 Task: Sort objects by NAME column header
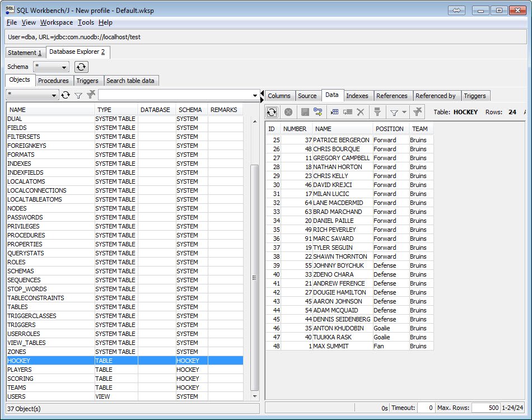50,110
